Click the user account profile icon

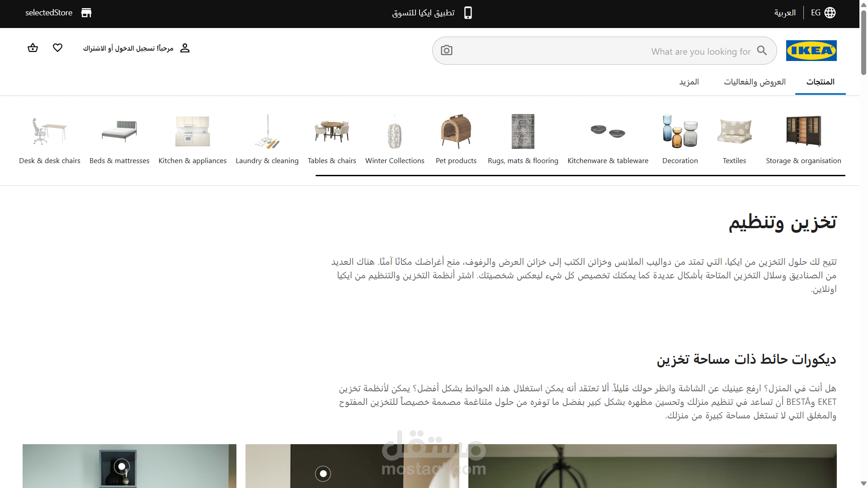[185, 48]
